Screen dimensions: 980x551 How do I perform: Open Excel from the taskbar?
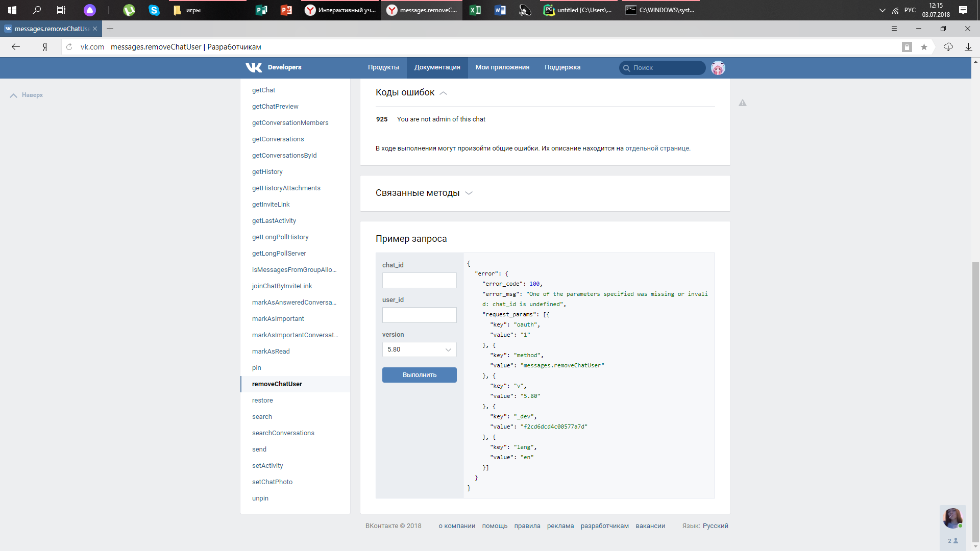[475, 10]
